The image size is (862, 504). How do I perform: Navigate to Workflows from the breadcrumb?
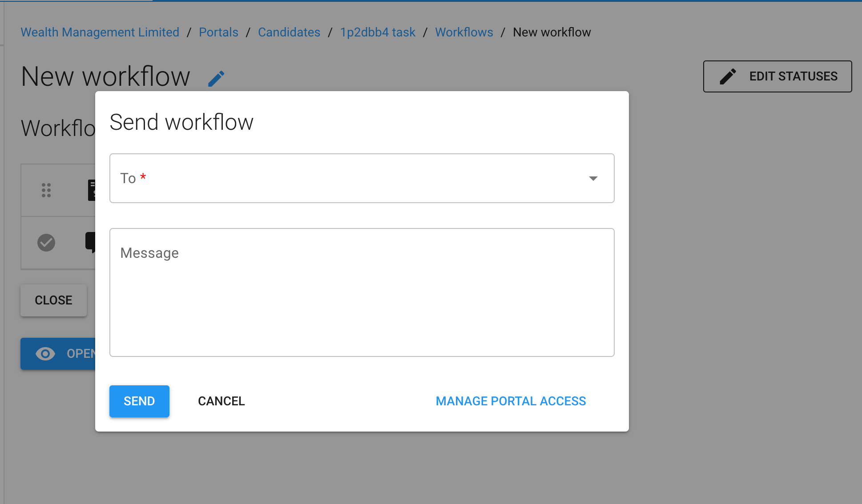(464, 32)
